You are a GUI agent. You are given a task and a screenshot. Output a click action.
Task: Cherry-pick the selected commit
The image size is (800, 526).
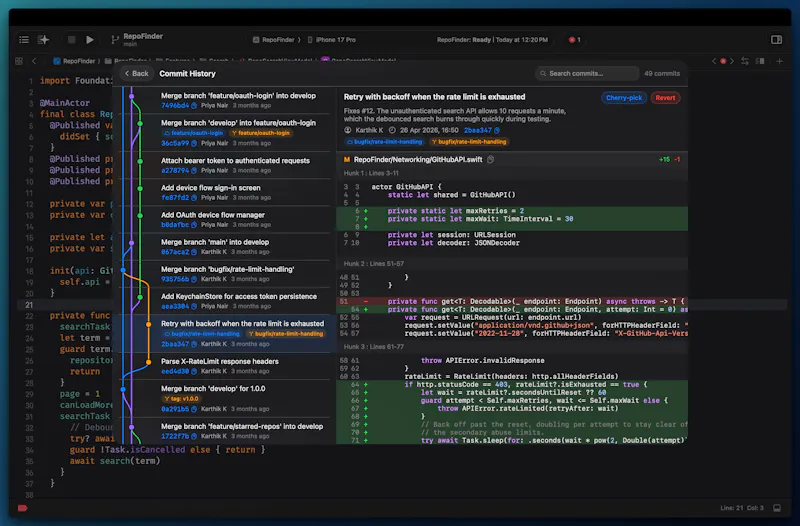coord(623,98)
